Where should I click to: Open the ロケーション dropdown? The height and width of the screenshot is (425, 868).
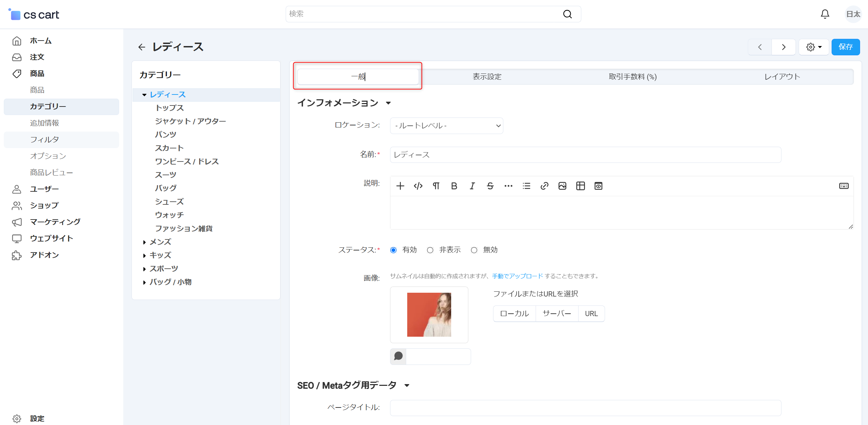pos(446,126)
